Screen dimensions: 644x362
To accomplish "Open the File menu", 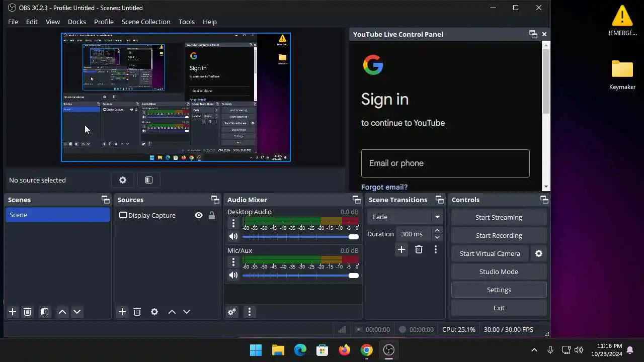I will (13, 22).
